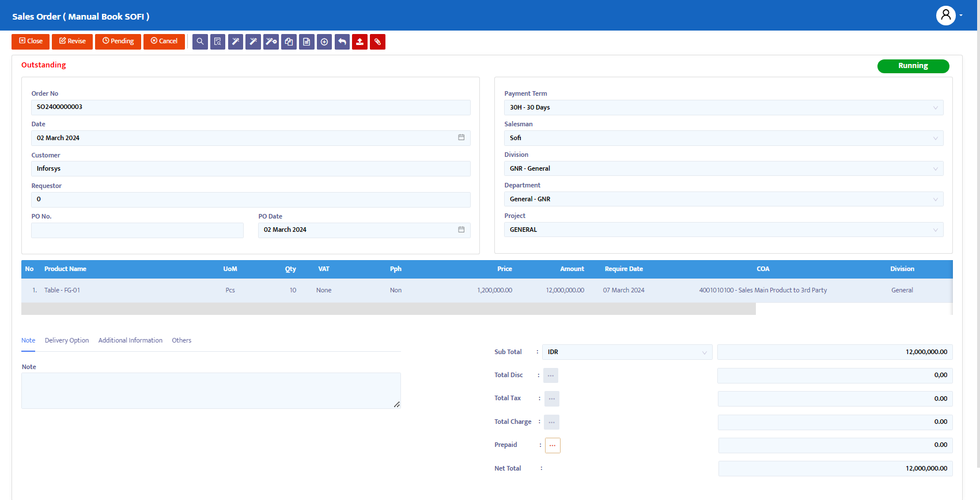Click the green Running status badge
This screenshot has height=500, width=980.
coord(913,66)
